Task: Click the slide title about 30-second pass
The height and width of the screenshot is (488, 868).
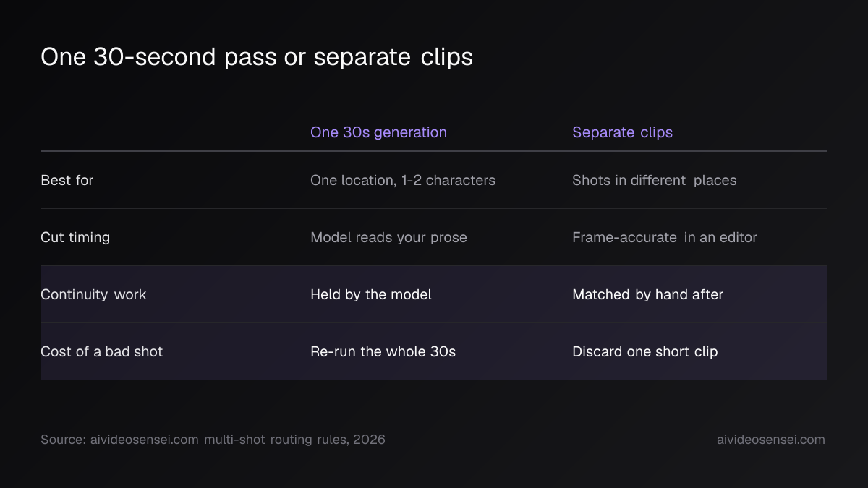Action: click(257, 57)
